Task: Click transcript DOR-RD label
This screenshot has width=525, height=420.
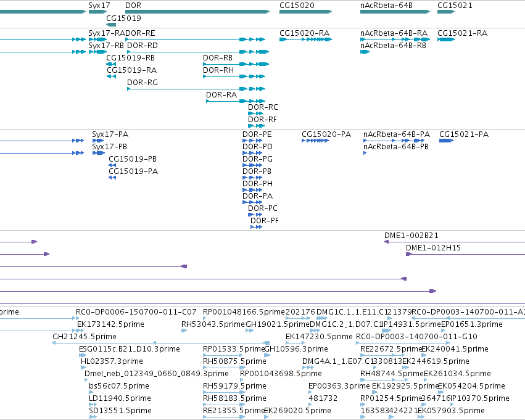Action: click(x=143, y=46)
